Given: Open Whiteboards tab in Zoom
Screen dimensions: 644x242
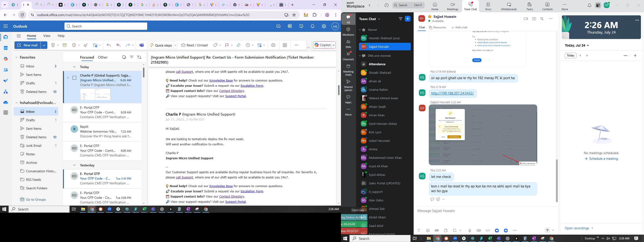Looking at the screenshot, I should click(x=509, y=6).
